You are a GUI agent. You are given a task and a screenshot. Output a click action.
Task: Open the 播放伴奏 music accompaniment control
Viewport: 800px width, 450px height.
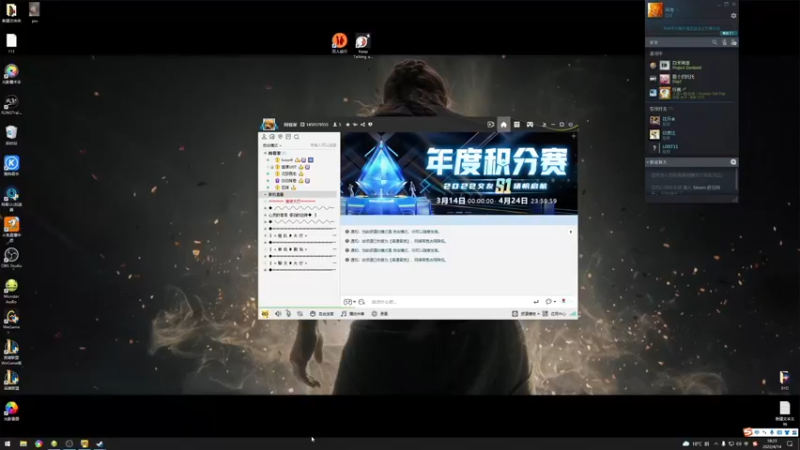(x=353, y=314)
